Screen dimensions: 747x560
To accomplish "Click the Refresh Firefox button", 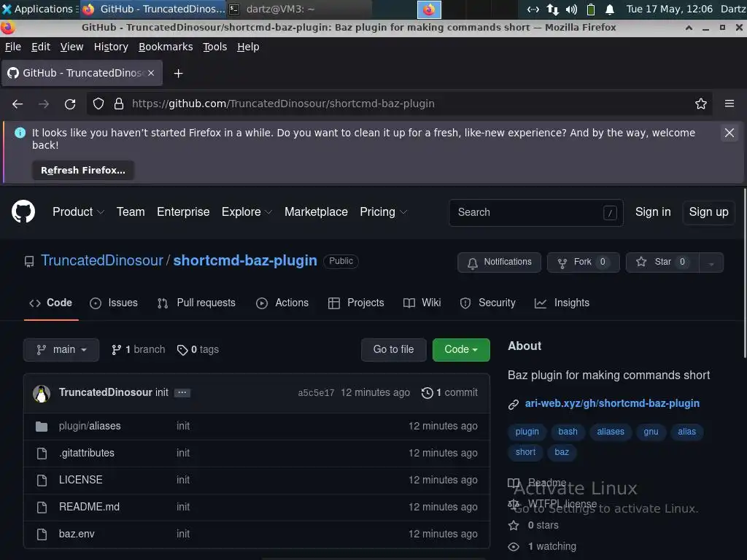I will pos(83,171).
